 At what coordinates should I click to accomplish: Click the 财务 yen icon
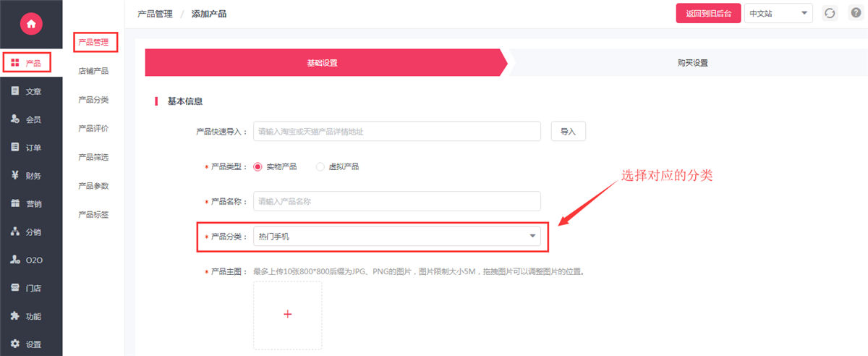click(x=15, y=176)
